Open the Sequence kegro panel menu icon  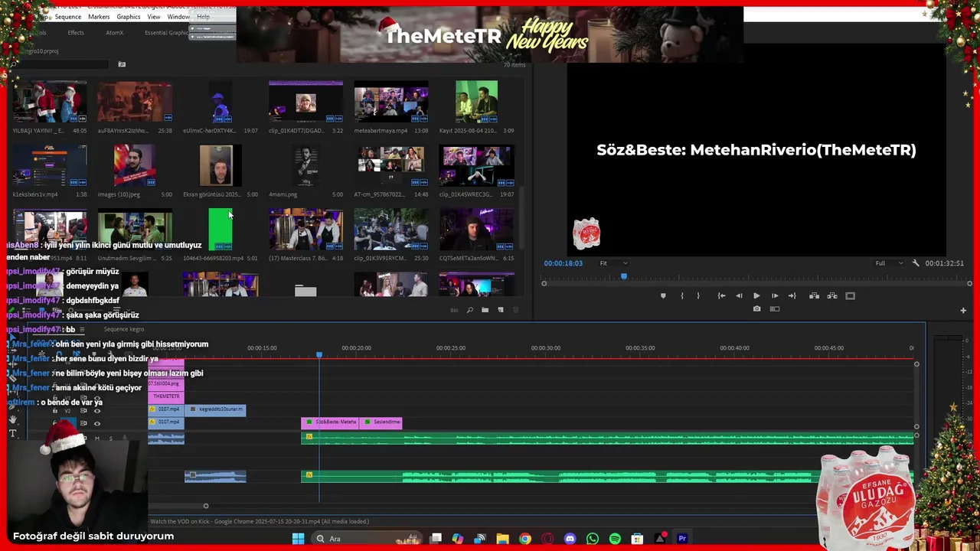pyautogui.click(x=82, y=330)
